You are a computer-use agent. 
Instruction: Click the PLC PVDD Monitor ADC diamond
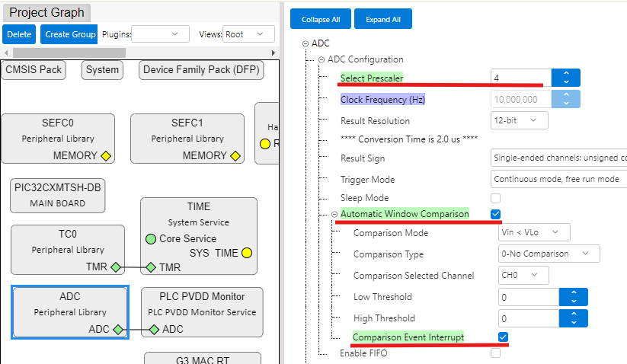154,330
